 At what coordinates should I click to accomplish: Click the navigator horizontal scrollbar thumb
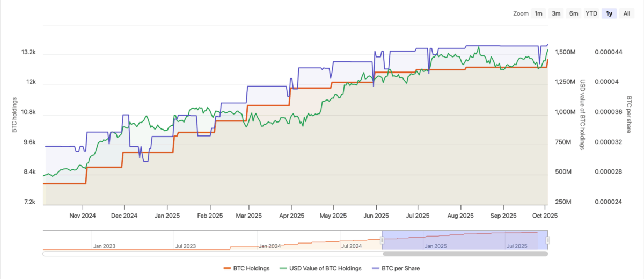pos(465,254)
